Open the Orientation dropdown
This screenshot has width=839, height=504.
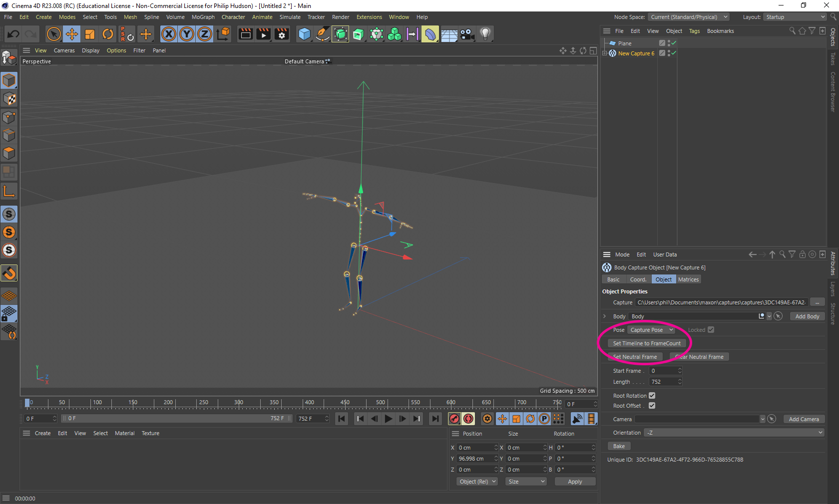point(734,433)
